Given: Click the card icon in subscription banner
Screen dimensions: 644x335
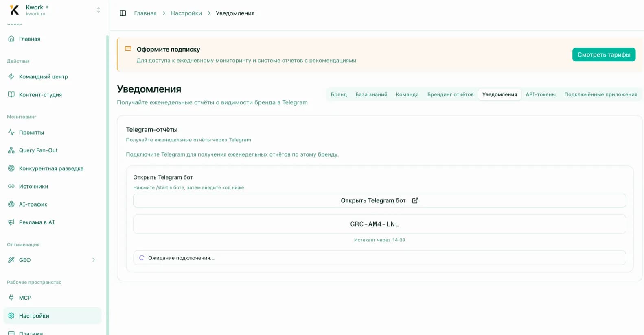Looking at the screenshot, I should pyautogui.click(x=128, y=49).
